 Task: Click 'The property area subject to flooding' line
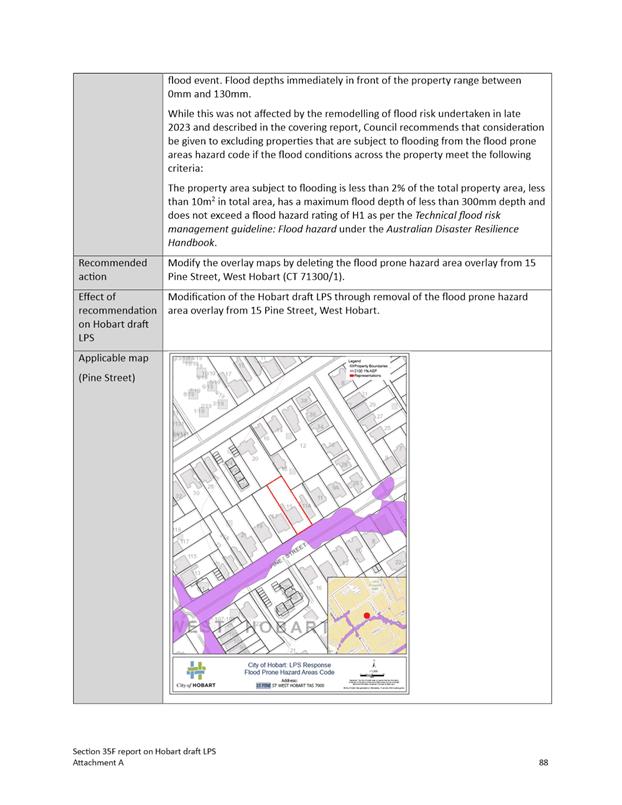(356, 188)
